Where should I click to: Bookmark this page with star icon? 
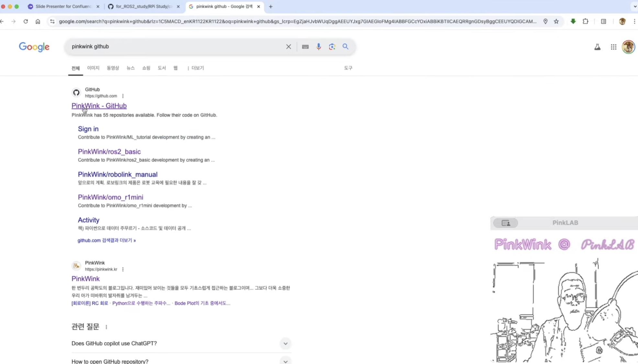[x=556, y=21]
